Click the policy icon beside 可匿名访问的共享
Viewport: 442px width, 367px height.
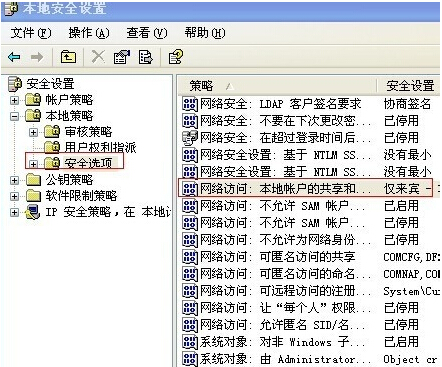click(x=190, y=257)
